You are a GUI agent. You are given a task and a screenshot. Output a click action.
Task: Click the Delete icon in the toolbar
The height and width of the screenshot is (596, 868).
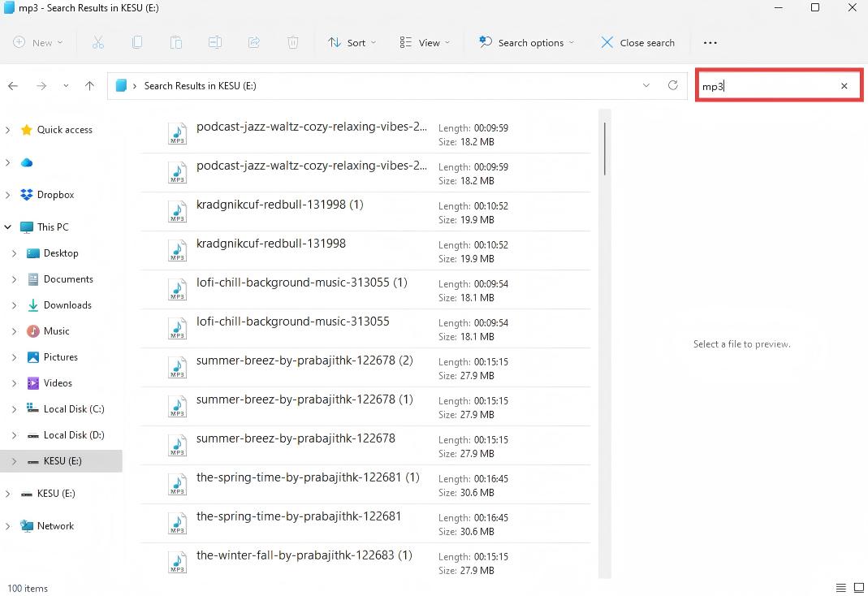(292, 42)
